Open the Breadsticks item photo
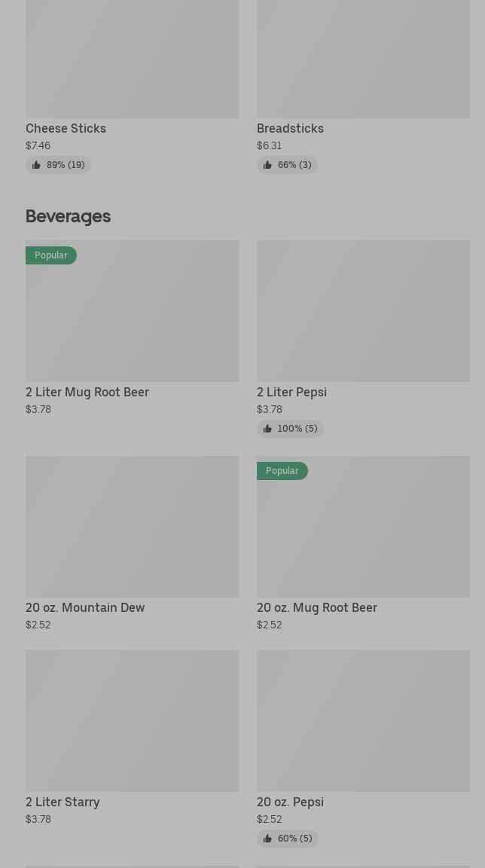This screenshot has width=485, height=868. pos(363,59)
